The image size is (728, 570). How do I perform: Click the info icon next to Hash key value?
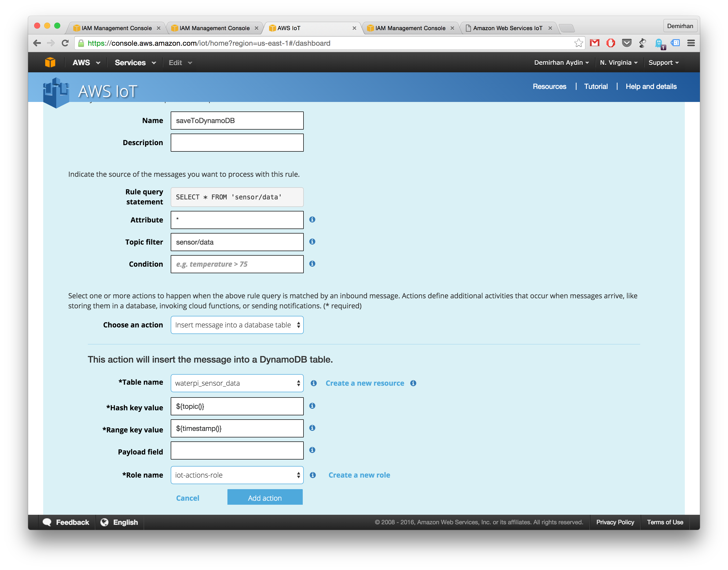point(312,406)
